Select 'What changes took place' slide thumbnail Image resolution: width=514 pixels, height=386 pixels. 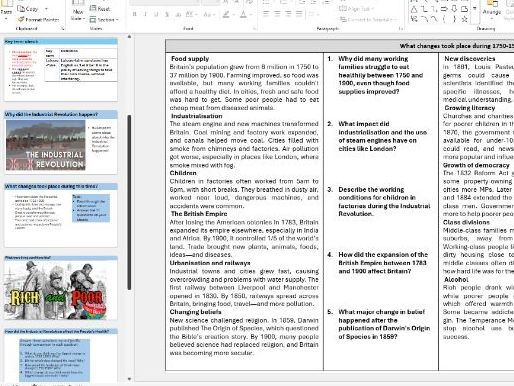coord(61,215)
